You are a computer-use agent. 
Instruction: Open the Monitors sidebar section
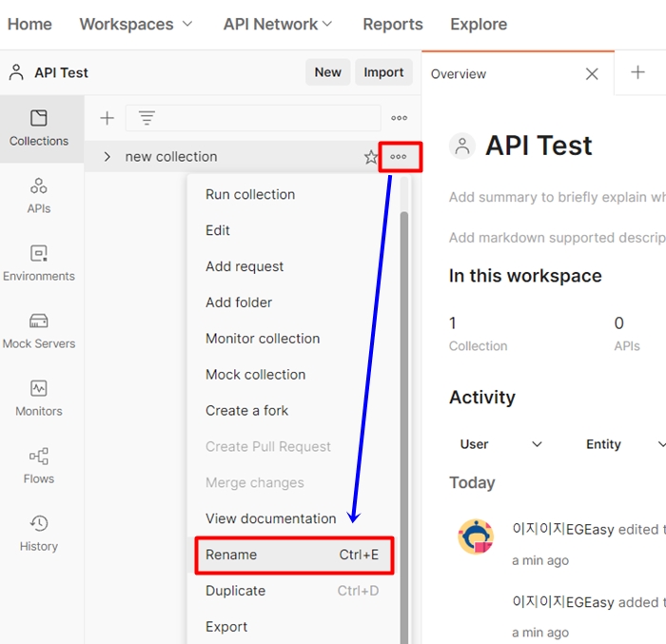point(39,399)
